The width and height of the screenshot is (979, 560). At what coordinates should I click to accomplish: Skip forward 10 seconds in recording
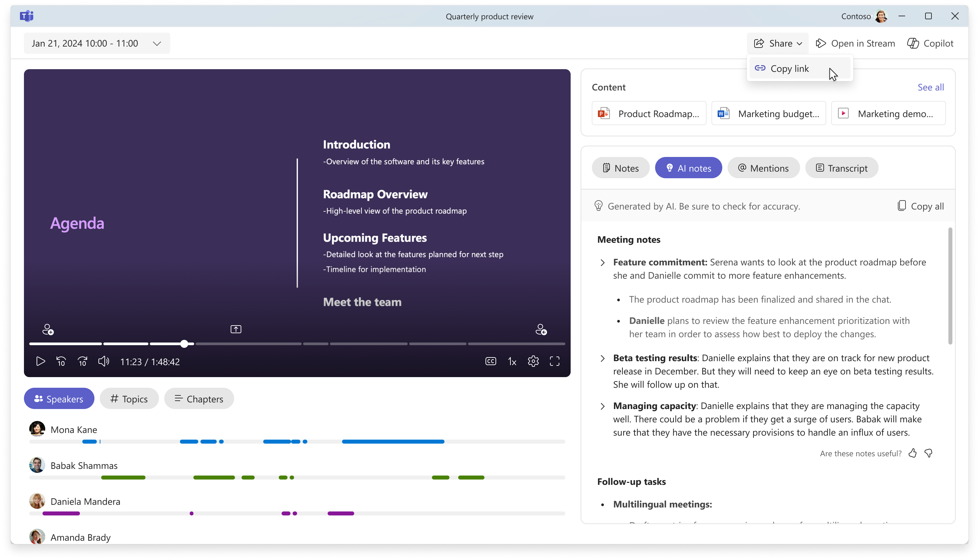pos(82,361)
